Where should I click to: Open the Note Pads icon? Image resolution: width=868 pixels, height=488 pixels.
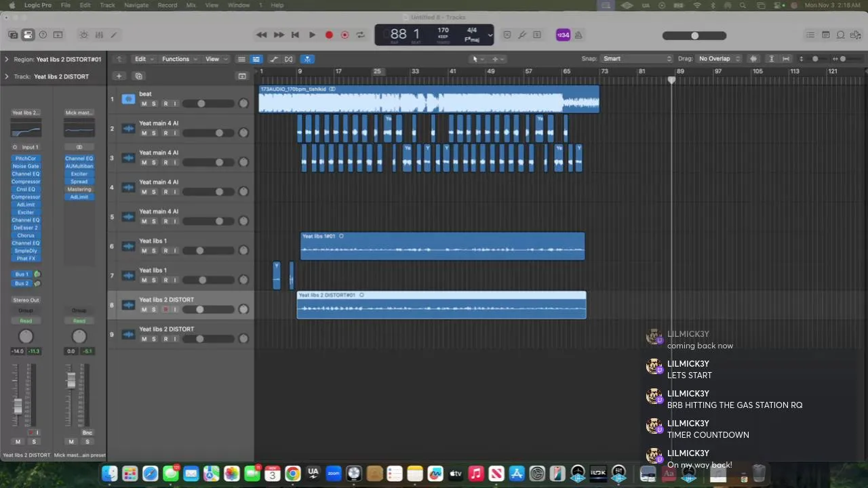pyautogui.click(x=825, y=35)
